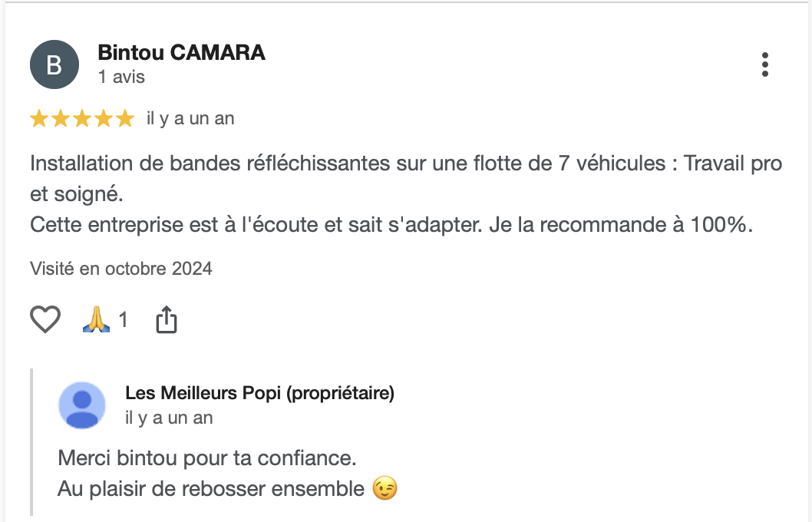This screenshot has width=812, height=522.
Task: Click the "Merci bintou pour ta confiance." line
Action: [207, 459]
